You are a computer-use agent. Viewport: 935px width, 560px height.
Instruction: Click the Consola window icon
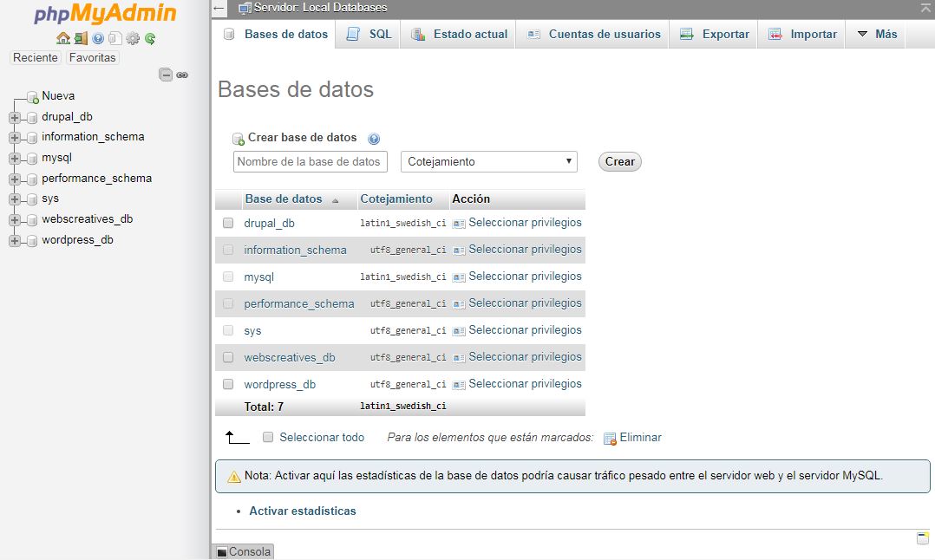pyautogui.click(x=222, y=552)
